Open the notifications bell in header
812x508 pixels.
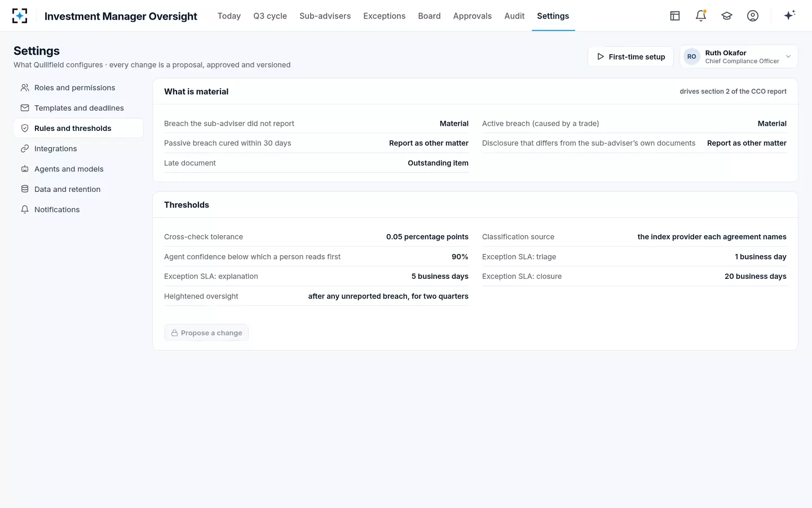coord(701,16)
